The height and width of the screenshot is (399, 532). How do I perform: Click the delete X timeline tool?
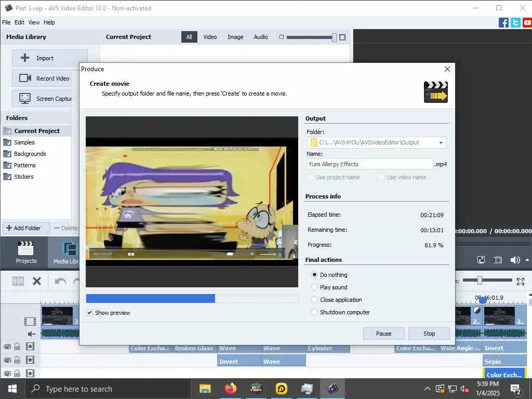pyautogui.click(x=37, y=281)
